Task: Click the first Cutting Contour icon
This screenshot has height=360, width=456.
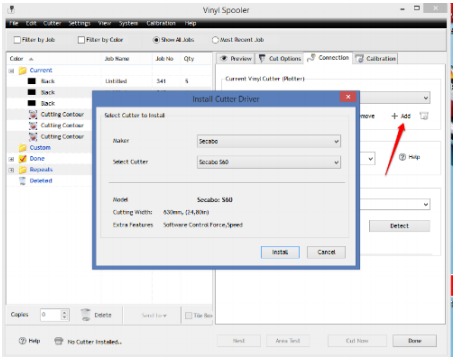Action: pos(33,114)
